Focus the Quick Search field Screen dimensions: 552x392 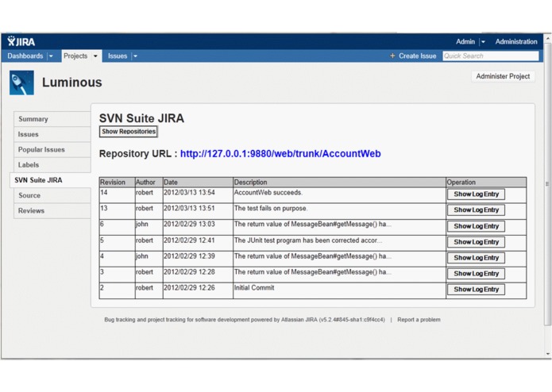coord(490,56)
